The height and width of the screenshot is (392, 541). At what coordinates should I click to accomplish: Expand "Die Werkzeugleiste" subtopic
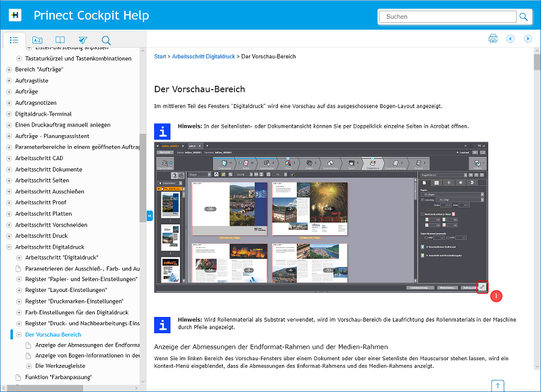[x=28, y=366]
